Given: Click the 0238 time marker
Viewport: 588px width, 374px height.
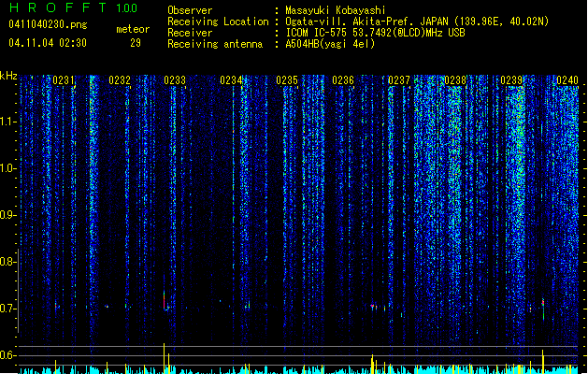Looking at the screenshot, I should 455,80.
